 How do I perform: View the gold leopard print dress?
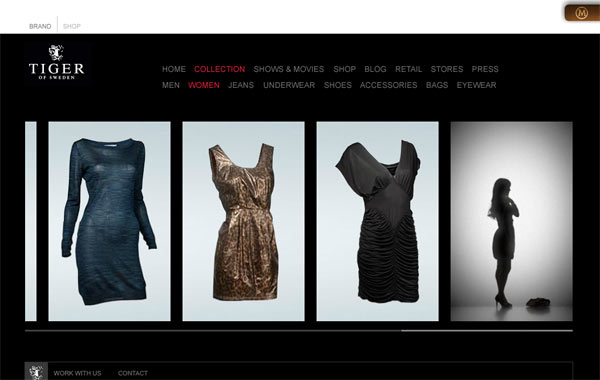pyautogui.click(x=243, y=221)
